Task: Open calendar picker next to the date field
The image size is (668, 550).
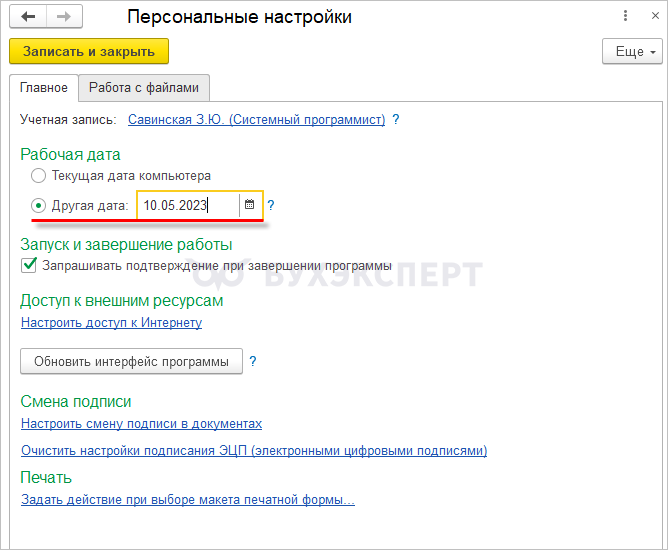Action: [250, 205]
